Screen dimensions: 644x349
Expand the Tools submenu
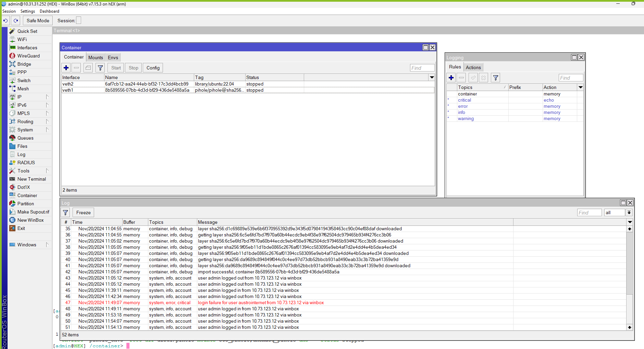(47, 171)
